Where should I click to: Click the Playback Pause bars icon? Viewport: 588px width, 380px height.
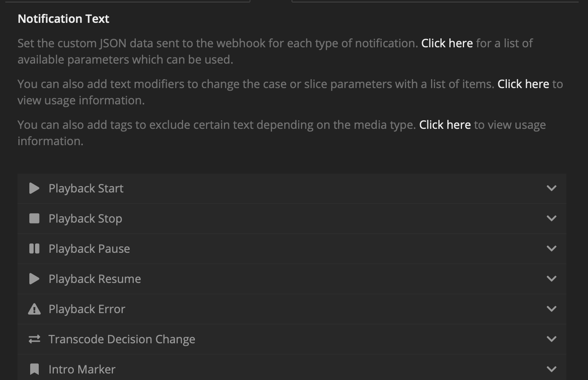click(x=35, y=249)
